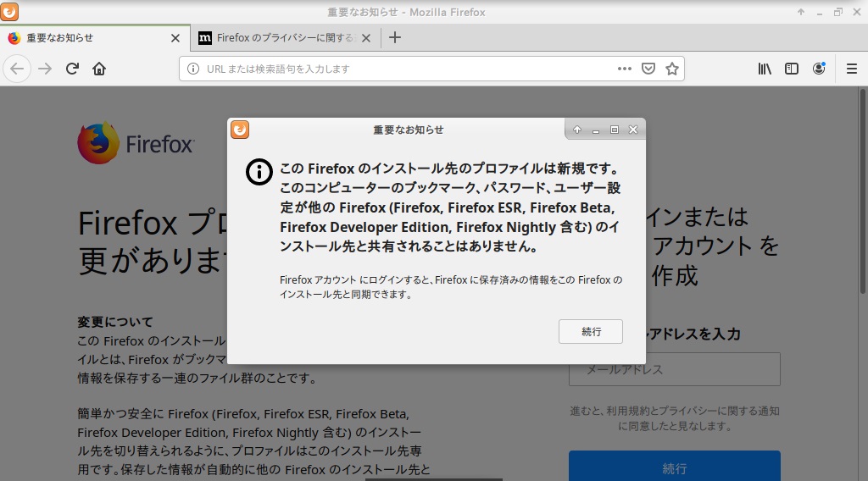Bookmark this page with the star
This screenshot has height=481, width=868.
pos(672,69)
